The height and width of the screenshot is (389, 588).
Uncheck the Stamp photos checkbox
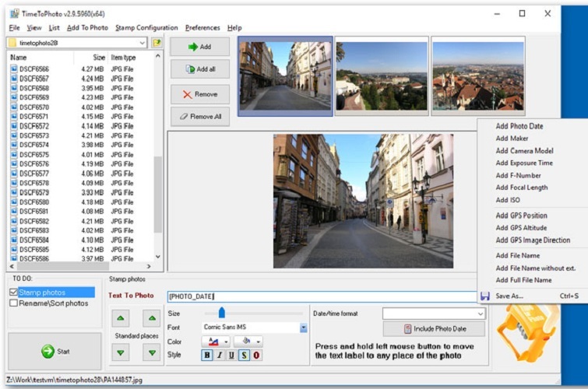point(12,293)
